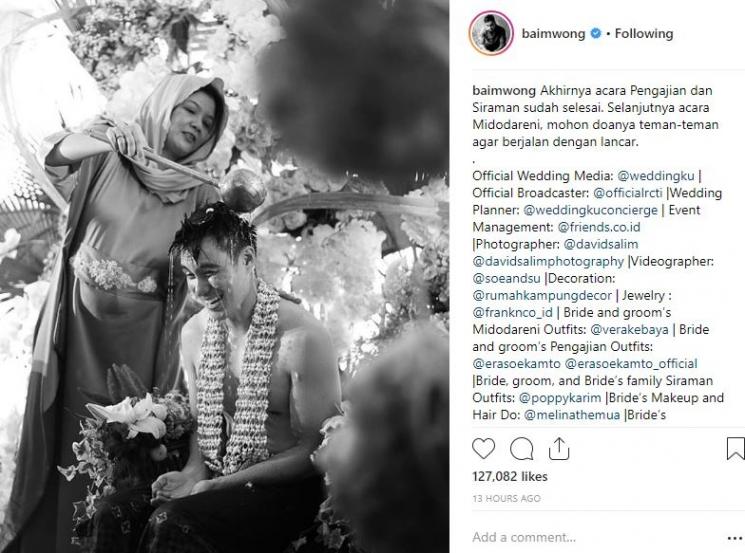This screenshot has height=553, width=745.
Task: Click the verified badge next to baimwong
Action: coord(595,34)
